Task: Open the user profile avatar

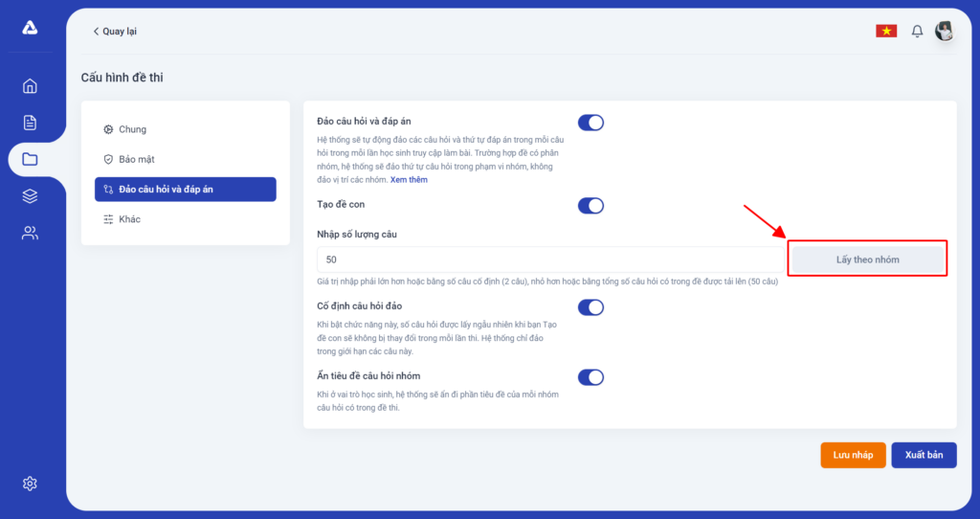Action: [945, 31]
